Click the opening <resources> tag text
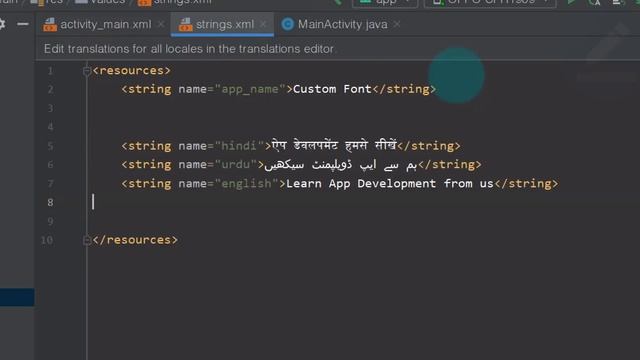Image resolution: width=640 pixels, height=360 pixels. point(131,71)
